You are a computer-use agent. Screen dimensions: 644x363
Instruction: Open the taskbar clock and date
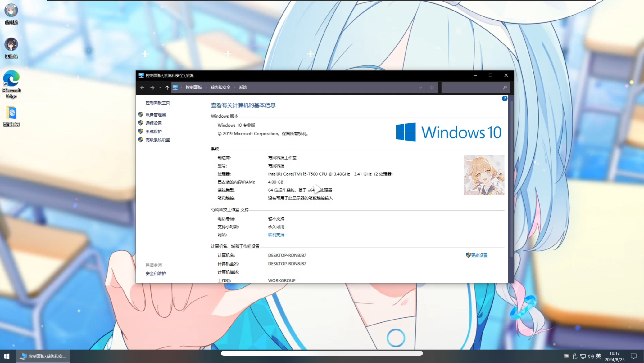click(x=615, y=356)
